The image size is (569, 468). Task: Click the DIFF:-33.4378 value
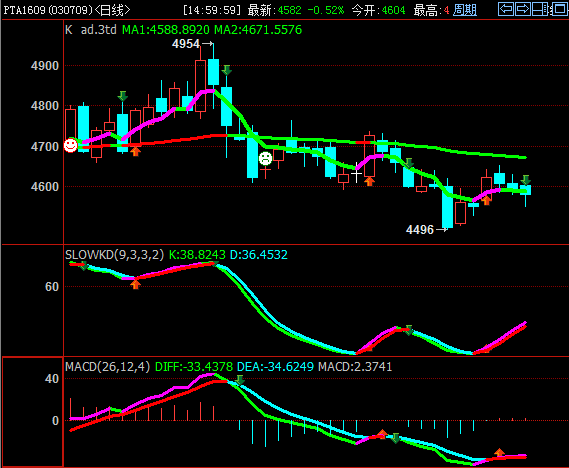(194, 366)
